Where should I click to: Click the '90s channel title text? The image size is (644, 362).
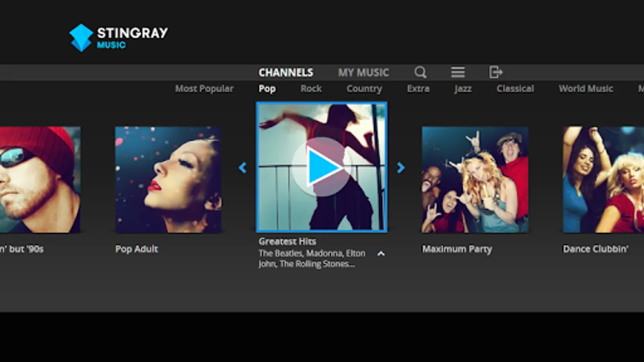tap(22, 249)
